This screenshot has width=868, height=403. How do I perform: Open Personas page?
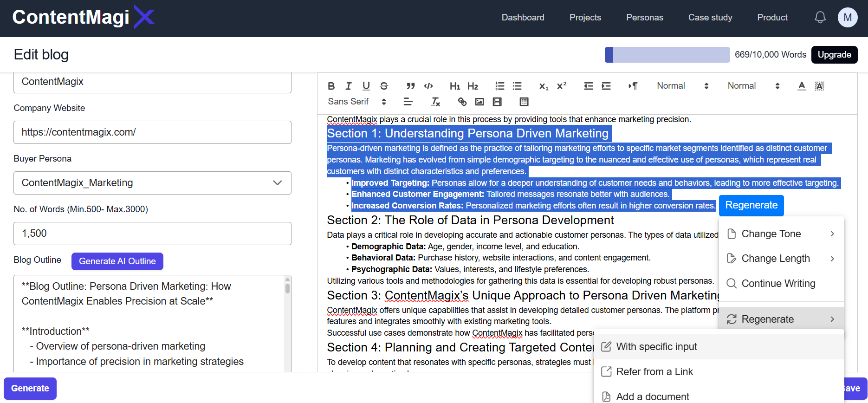click(644, 18)
